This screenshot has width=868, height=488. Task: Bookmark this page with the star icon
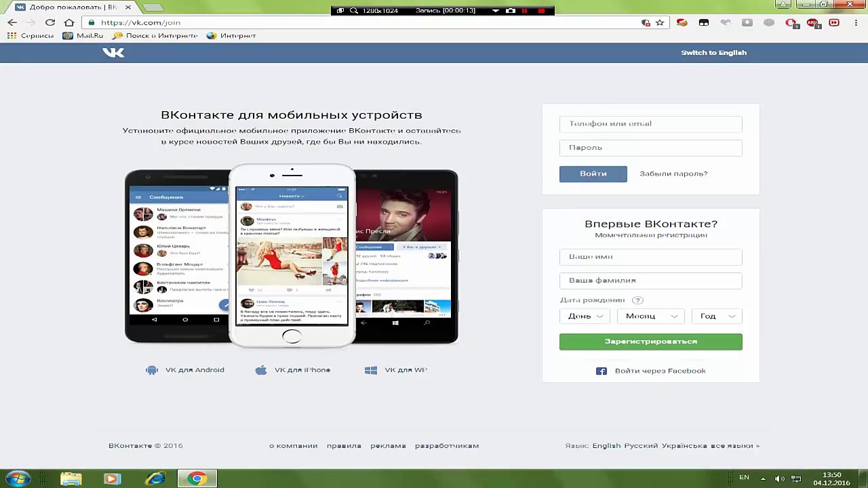tap(660, 22)
